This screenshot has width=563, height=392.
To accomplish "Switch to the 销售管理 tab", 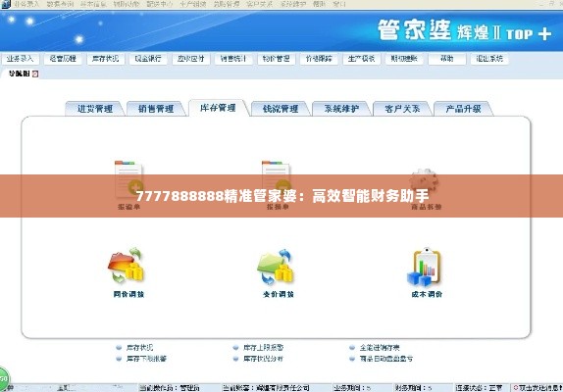I will tap(156, 109).
